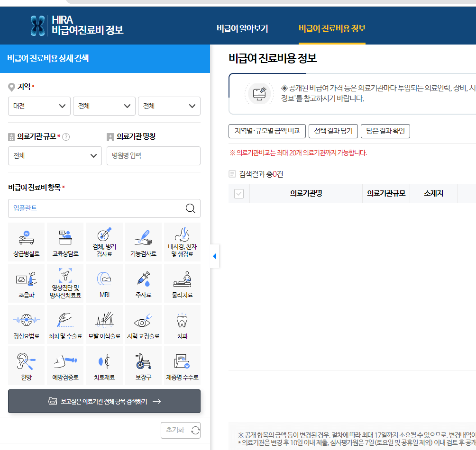Choose the 기능검사료 category icon
The image size is (476, 450).
143,242
